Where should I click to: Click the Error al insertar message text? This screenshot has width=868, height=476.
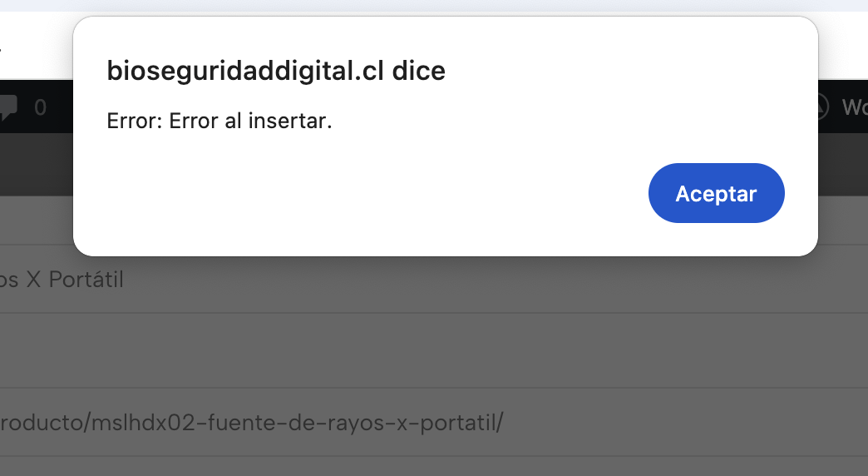tap(219, 121)
